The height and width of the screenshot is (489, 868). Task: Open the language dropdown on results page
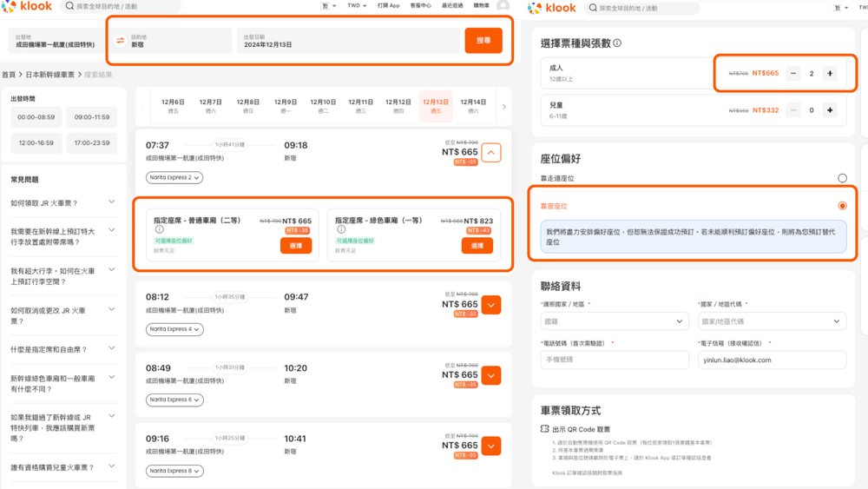click(329, 5)
